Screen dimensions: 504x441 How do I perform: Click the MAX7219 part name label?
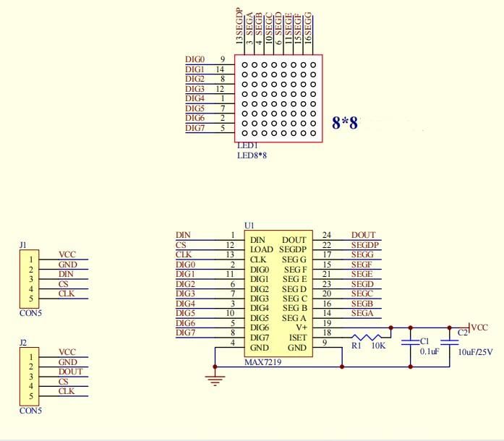(x=263, y=362)
